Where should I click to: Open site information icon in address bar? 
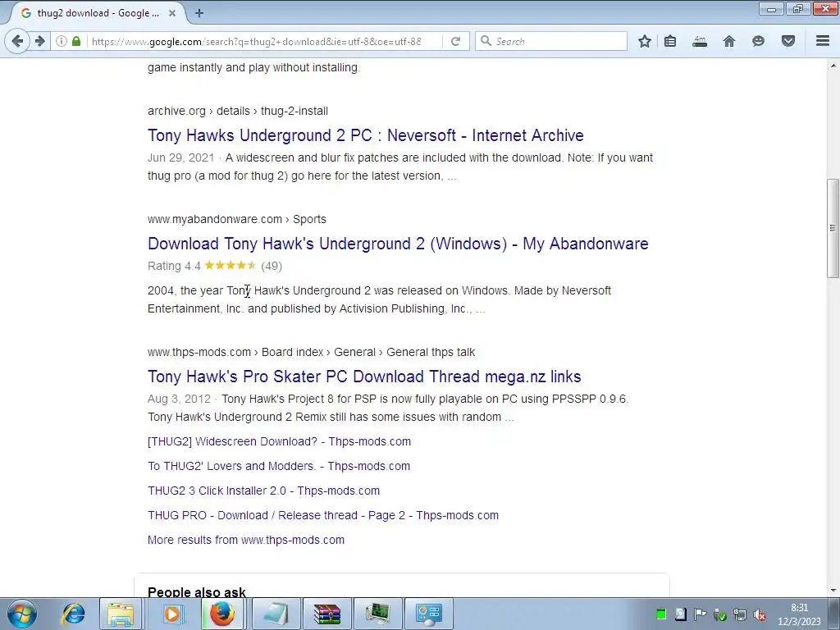62,41
